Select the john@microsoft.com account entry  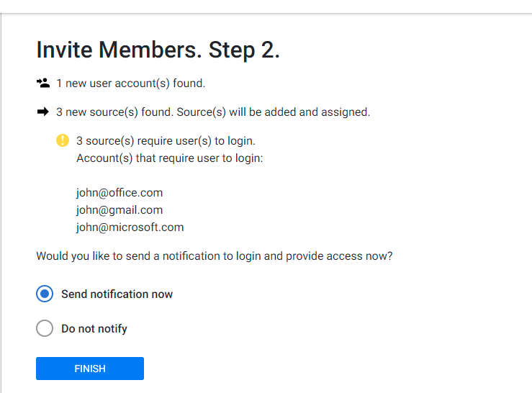(130, 227)
